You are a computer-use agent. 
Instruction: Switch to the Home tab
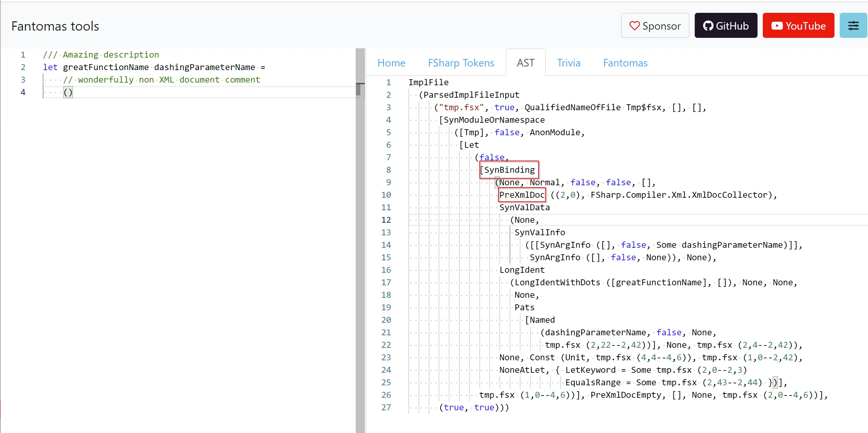click(391, 63)
